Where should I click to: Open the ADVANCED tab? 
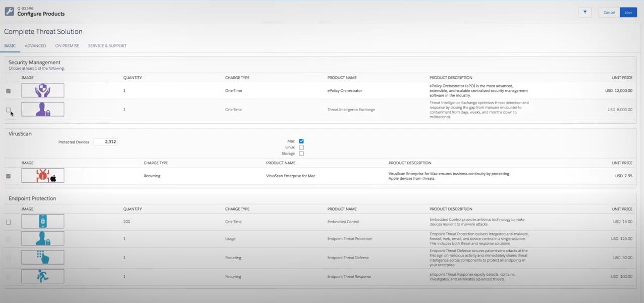(35, 45)
